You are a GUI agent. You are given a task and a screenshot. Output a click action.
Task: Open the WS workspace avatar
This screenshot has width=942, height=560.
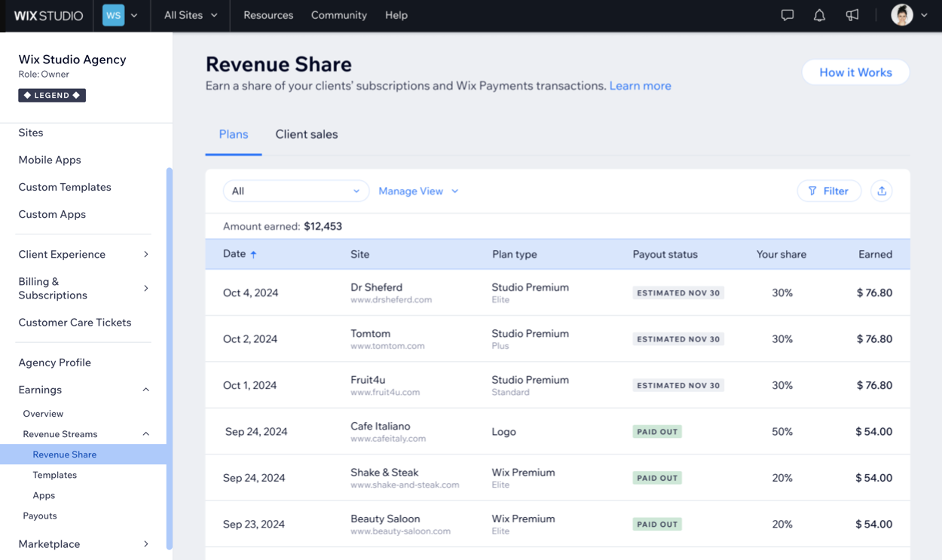point(113,15)
